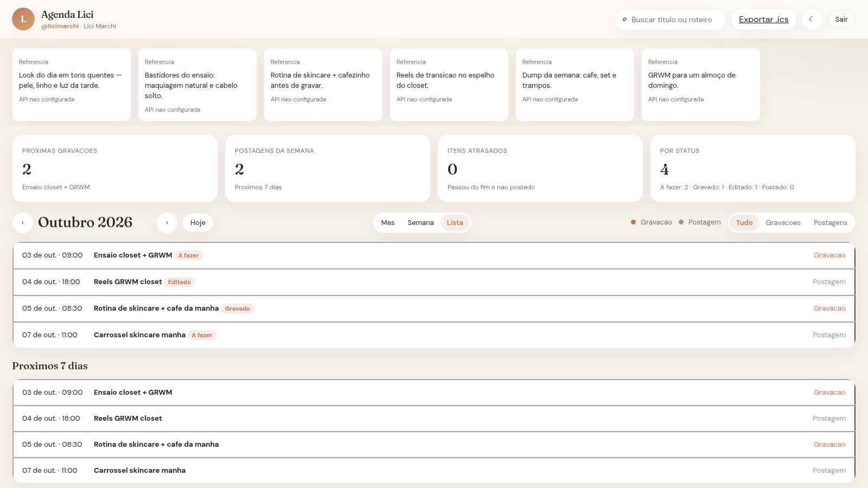
Task: Open 'Ensaio closet + GRWM' in the October list
Action: [434, 255]
